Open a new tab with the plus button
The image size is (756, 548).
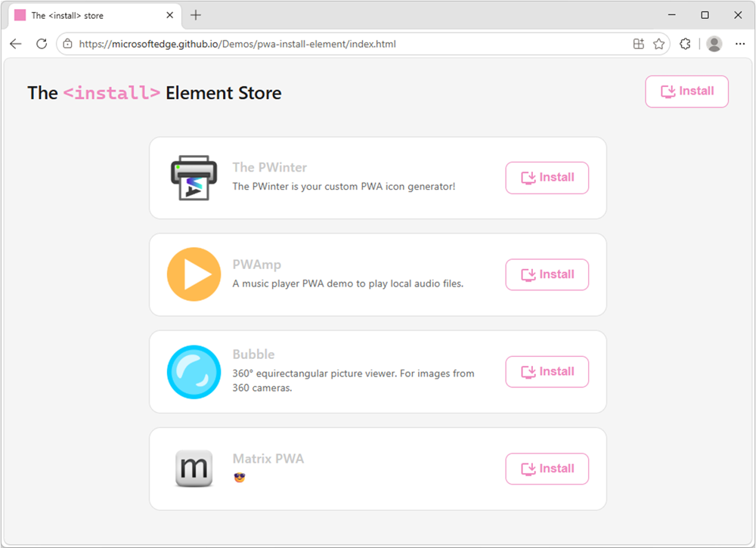pos(196,15)
